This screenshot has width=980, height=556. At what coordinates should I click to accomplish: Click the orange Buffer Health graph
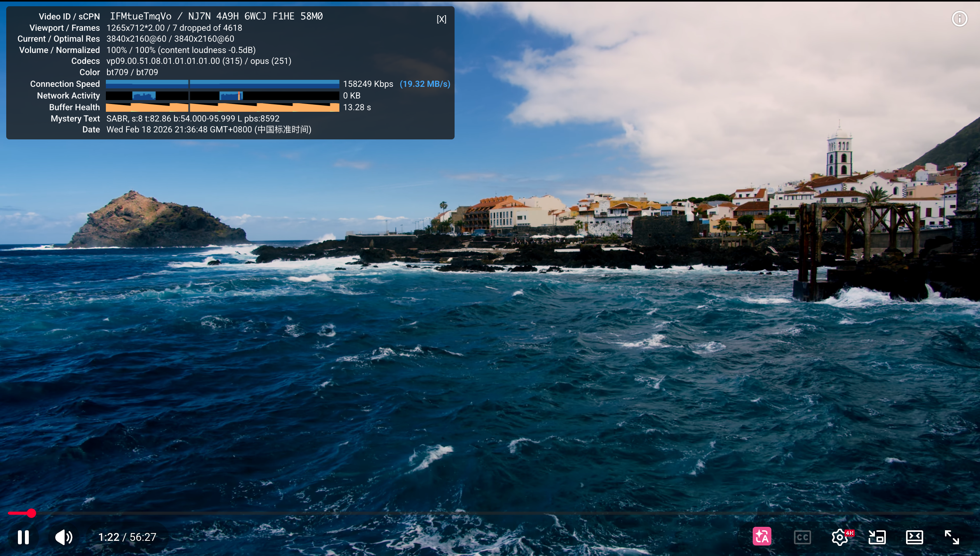tap(222, 107)
